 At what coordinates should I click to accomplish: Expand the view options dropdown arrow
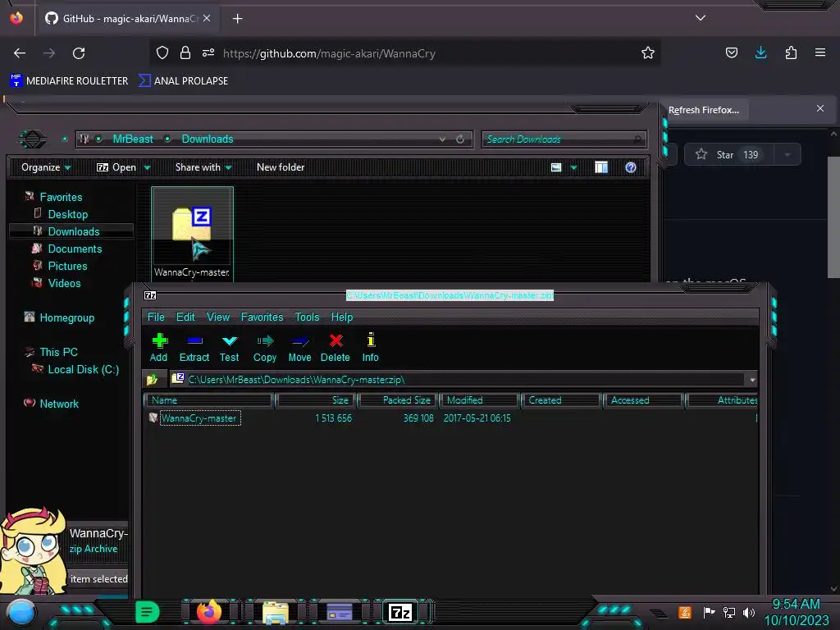click(573, 167)
